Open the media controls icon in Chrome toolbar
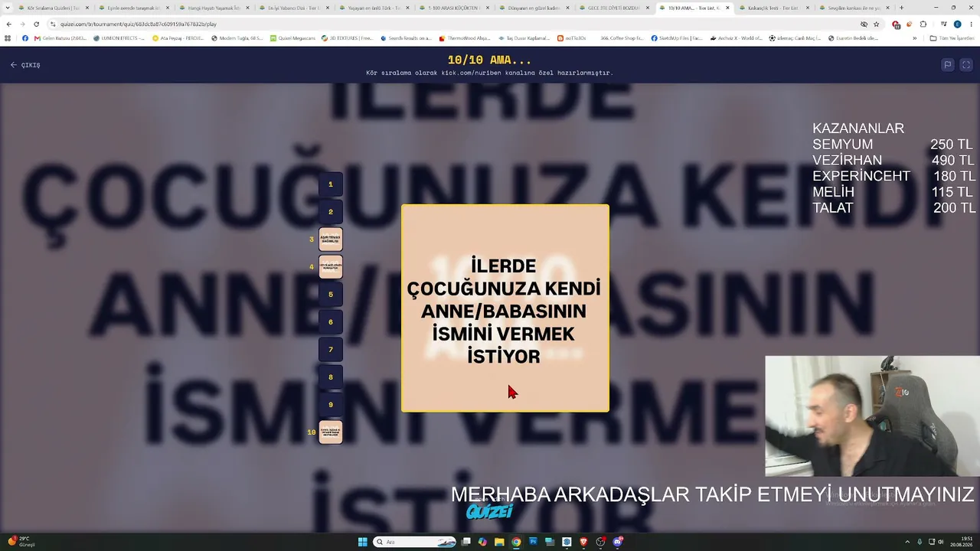The width and height of the screenshot is (980, 551). point(943,24)
